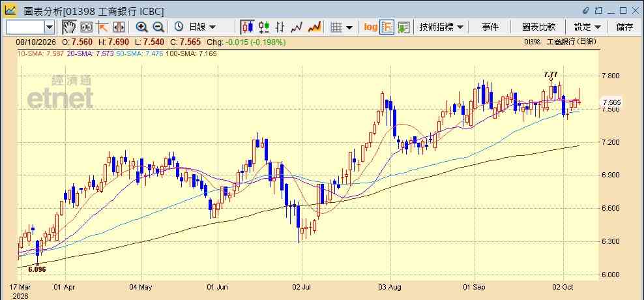Click the 02 Jul date axis label
The height and width of the screenshot is (300, 644).
(x=302, y=287)
